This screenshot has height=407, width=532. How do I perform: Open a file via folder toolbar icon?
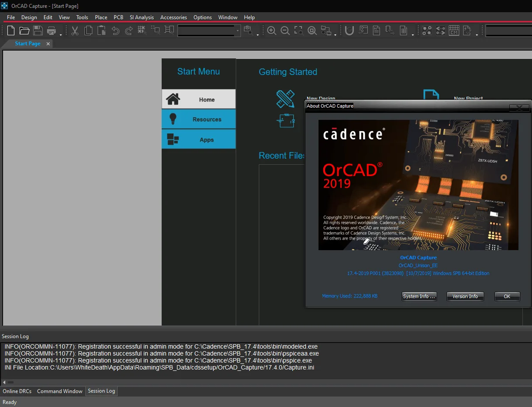[x=24, y=31]
